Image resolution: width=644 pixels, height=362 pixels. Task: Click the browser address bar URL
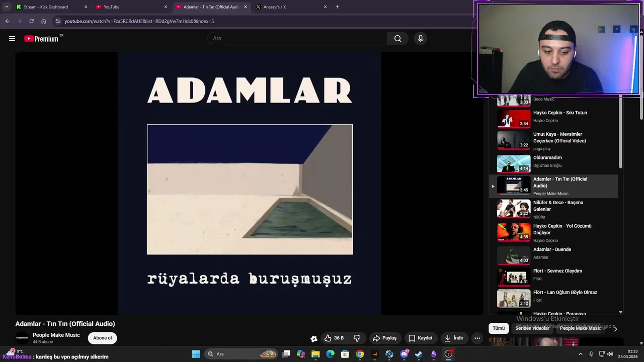click(x=139, y=21)
